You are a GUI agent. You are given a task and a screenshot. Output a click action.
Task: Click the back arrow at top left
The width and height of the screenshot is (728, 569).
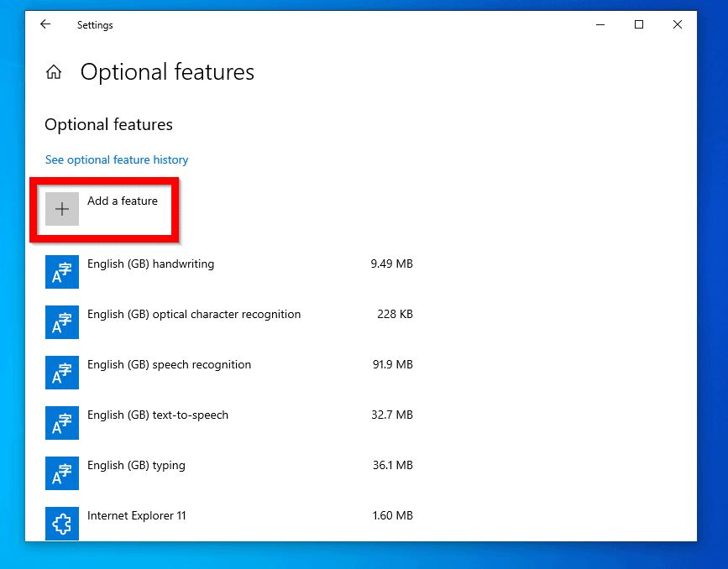point(45,24)
